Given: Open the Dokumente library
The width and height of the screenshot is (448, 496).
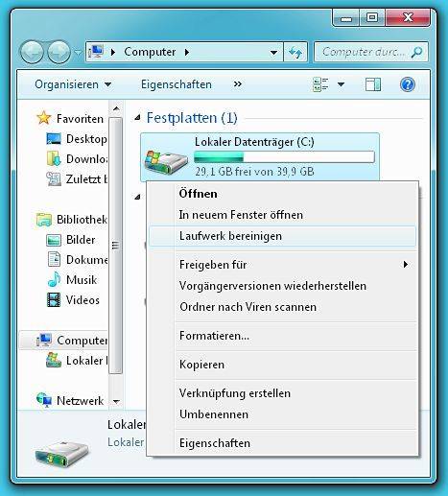Looking at the screenshot, I should [87, 260].
